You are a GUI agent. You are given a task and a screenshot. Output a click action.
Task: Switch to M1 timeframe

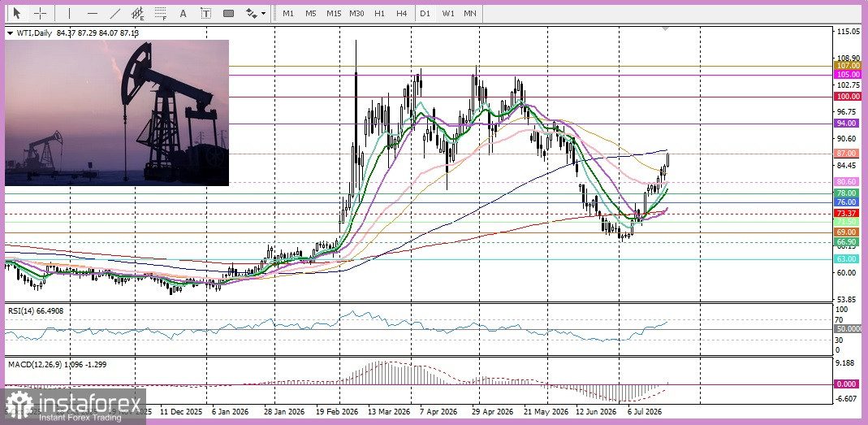pos(288,13)
